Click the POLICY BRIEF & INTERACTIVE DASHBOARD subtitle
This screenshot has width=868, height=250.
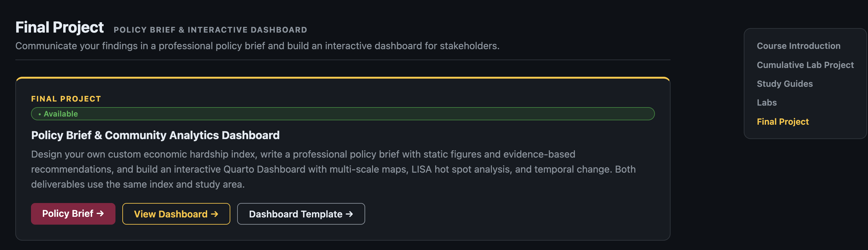[x=211, y=30]
